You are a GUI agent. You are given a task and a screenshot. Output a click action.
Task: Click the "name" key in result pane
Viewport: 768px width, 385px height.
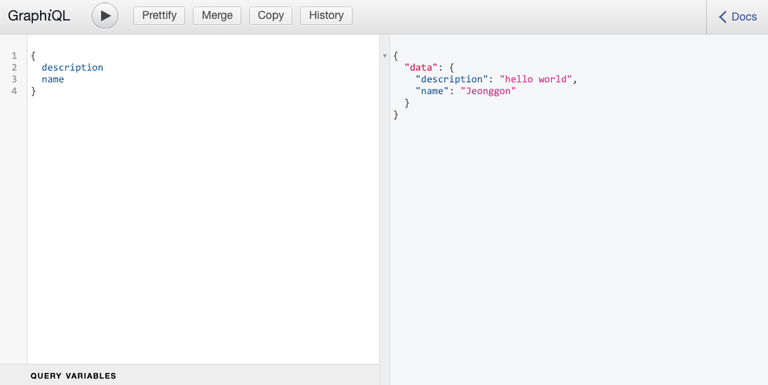[432, 91]
